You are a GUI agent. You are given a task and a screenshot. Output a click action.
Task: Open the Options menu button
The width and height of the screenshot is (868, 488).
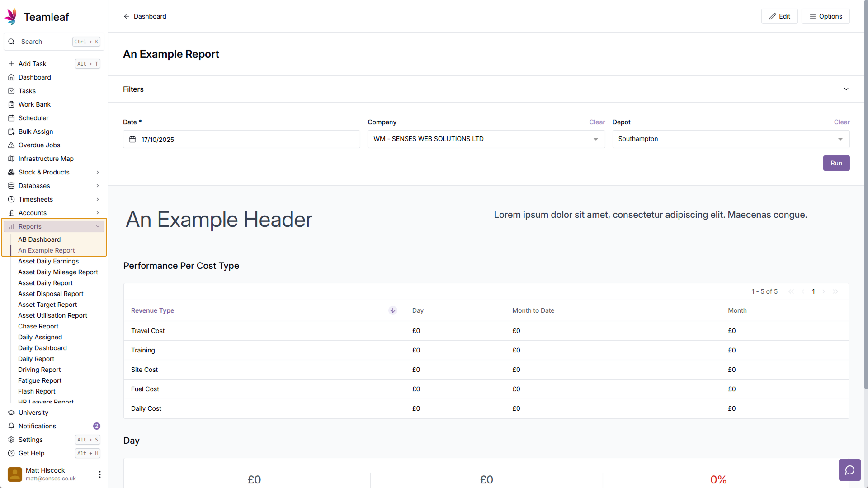tap(826, 16)
